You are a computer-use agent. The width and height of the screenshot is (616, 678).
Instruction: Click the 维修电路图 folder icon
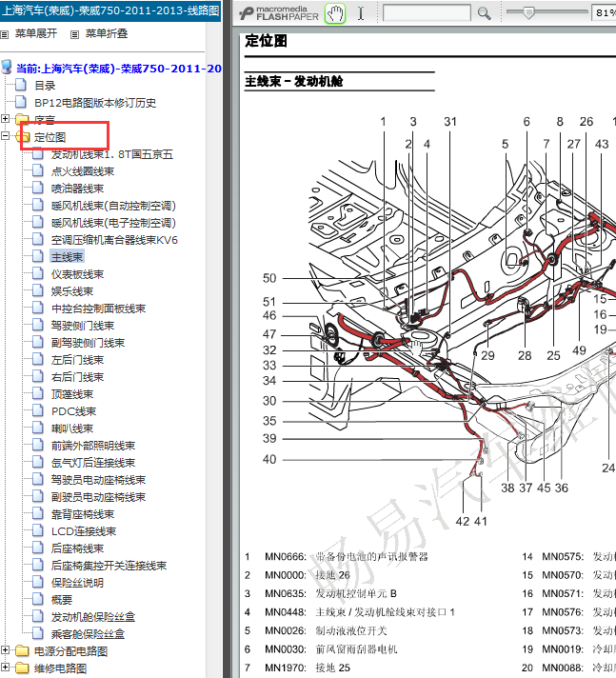[22, 668]
